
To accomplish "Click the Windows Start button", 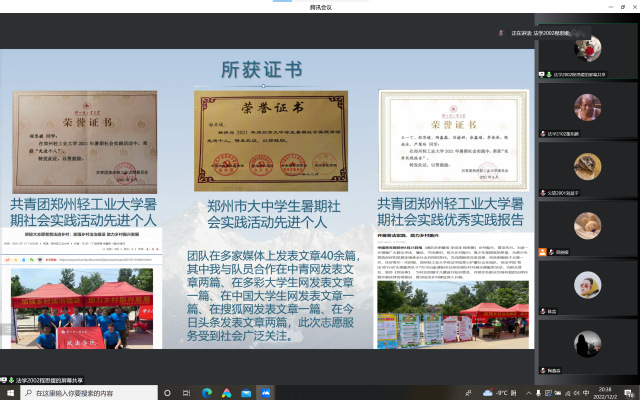I will point(8,392).
